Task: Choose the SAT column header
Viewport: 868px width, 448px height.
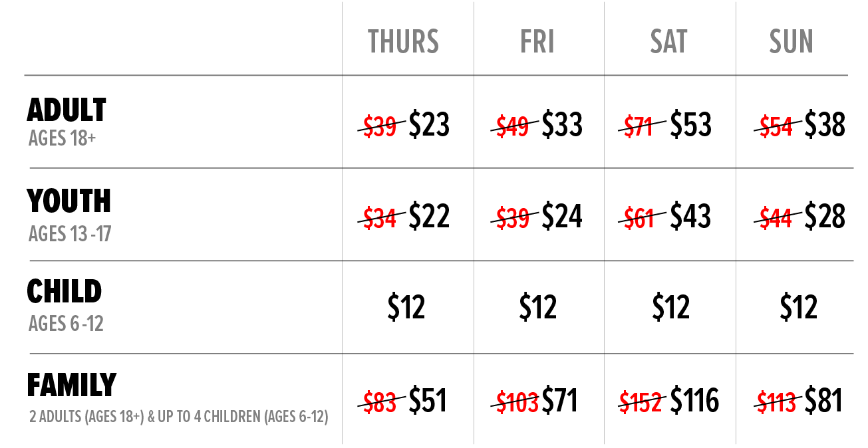Action: (x=668, y=41)
